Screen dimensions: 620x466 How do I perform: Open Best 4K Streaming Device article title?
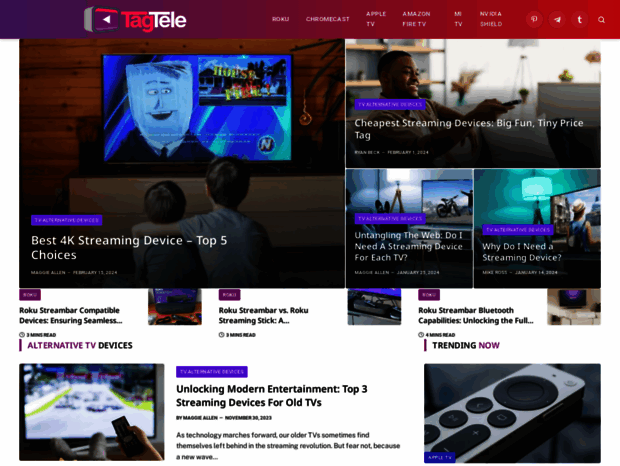(129, 247)
